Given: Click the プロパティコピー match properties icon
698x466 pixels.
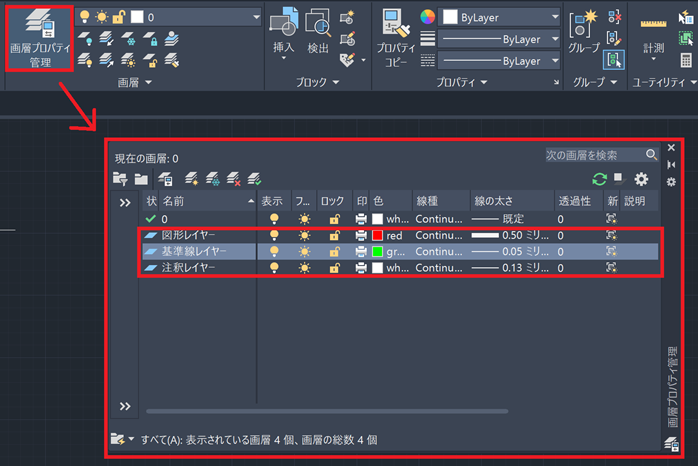Looking at the screenshot, I should coord(396,23).
